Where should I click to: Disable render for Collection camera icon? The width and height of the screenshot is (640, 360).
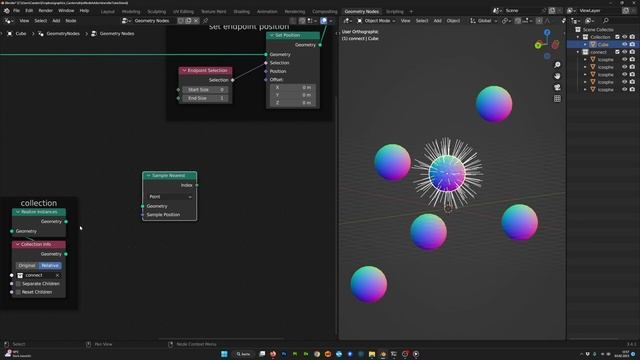coord(632,37)
